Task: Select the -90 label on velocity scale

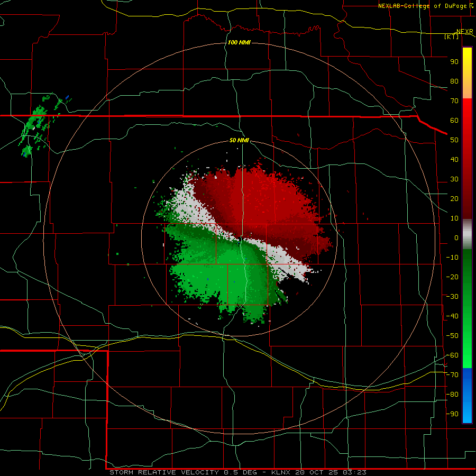Action: point(452,414)
